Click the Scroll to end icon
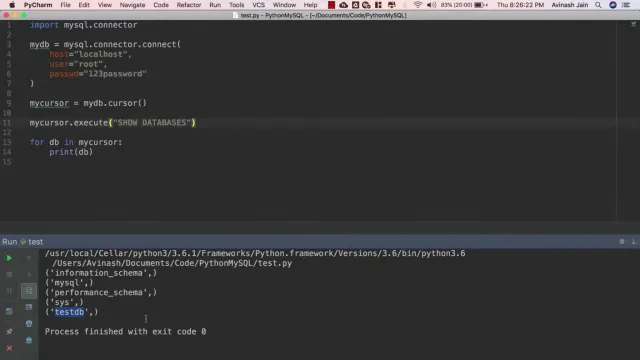The width and height of the screenshot is (640, 360). [x=29, y=307]
